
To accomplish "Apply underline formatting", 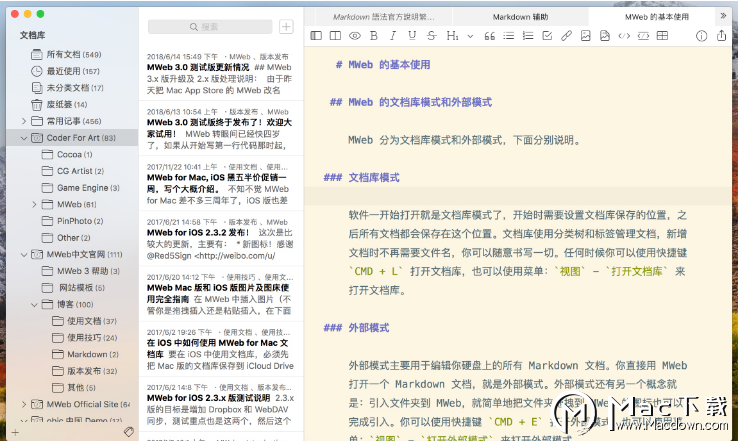I will coord(412,36).
